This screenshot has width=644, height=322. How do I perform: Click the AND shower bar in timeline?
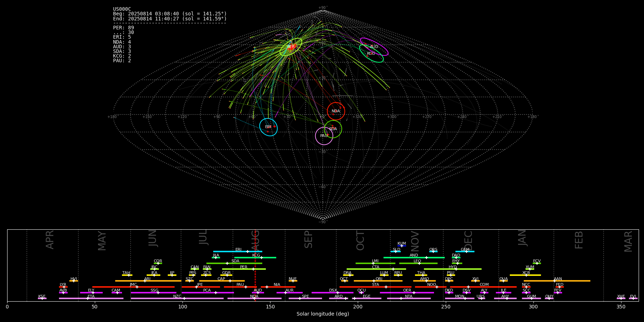click(414, 257)
